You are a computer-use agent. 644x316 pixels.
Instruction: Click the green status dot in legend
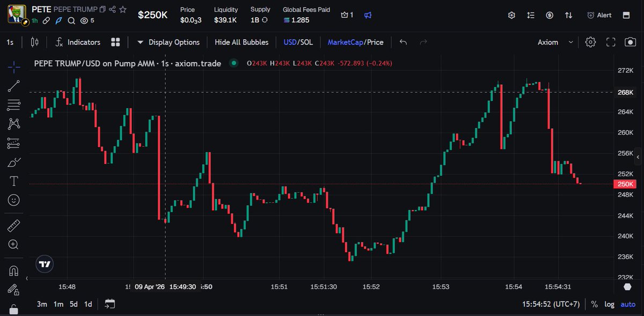click(x=233, y=63)
